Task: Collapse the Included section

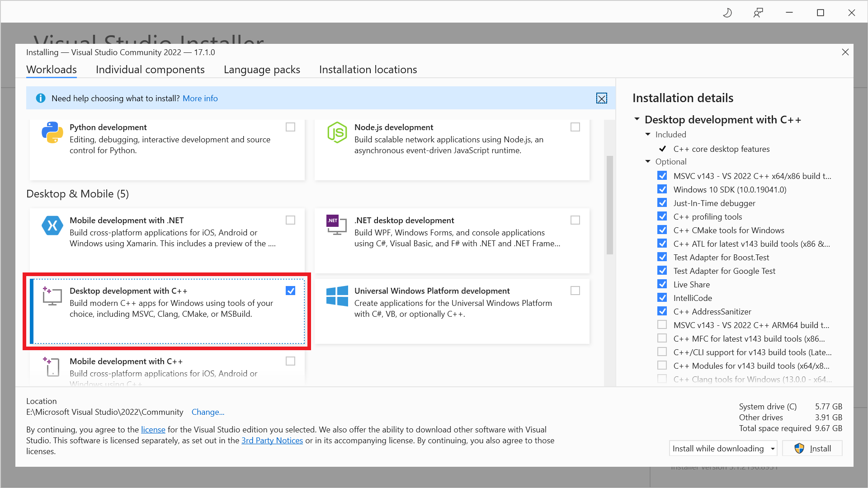Action: pos(648,134)
